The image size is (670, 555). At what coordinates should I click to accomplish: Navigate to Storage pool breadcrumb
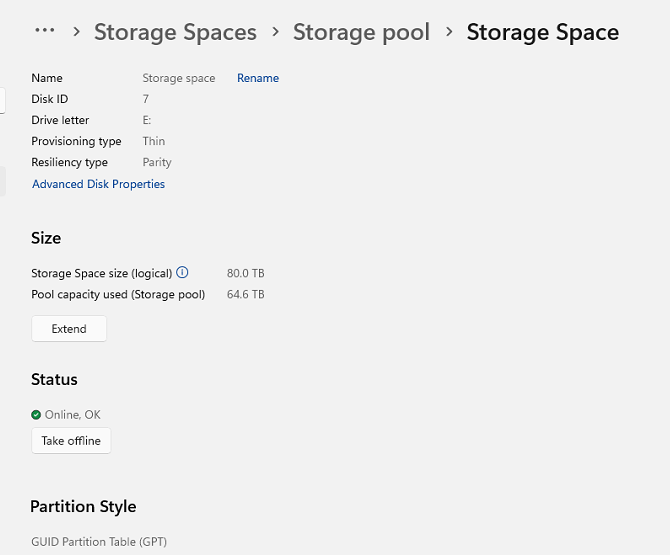361,32
